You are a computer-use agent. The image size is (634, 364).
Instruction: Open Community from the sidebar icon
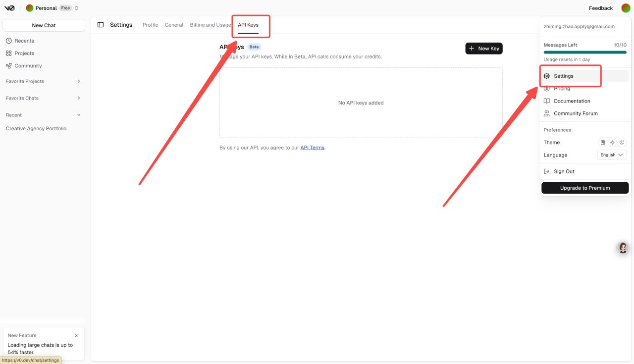[x=9, y=66]
